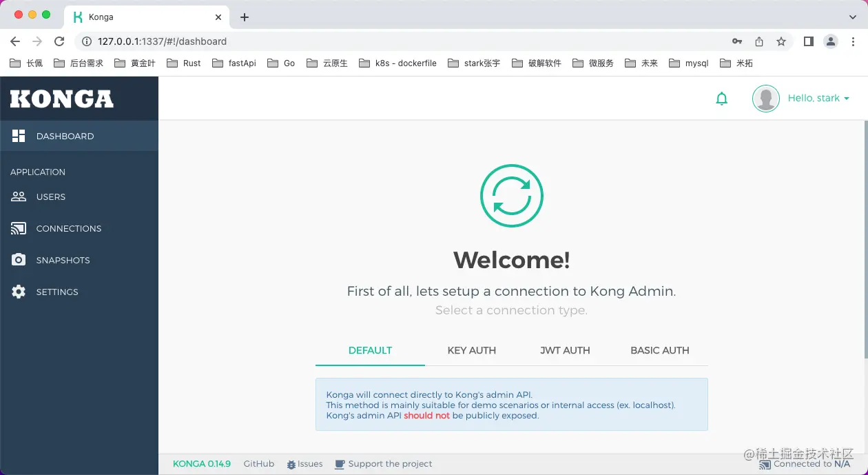Open the Dashboard sidebar item
This screenshot has width=868, height=475.
tap(79, 136)
